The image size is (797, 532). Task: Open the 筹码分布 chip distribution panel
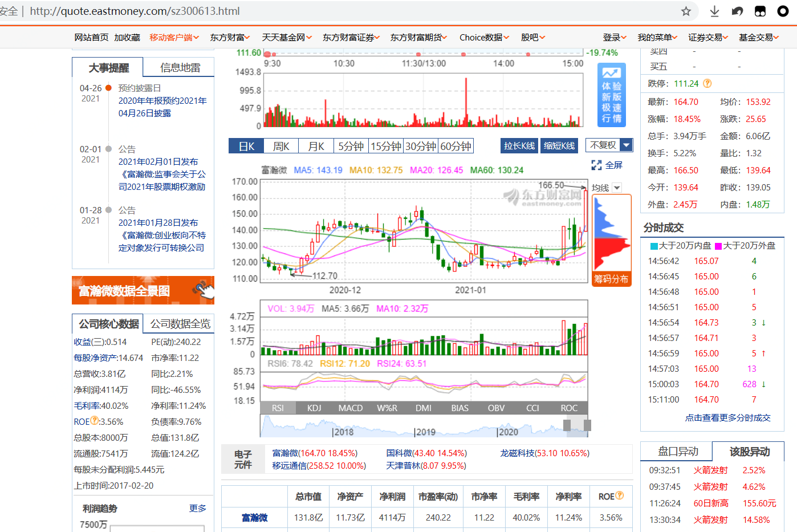[612, 240]
